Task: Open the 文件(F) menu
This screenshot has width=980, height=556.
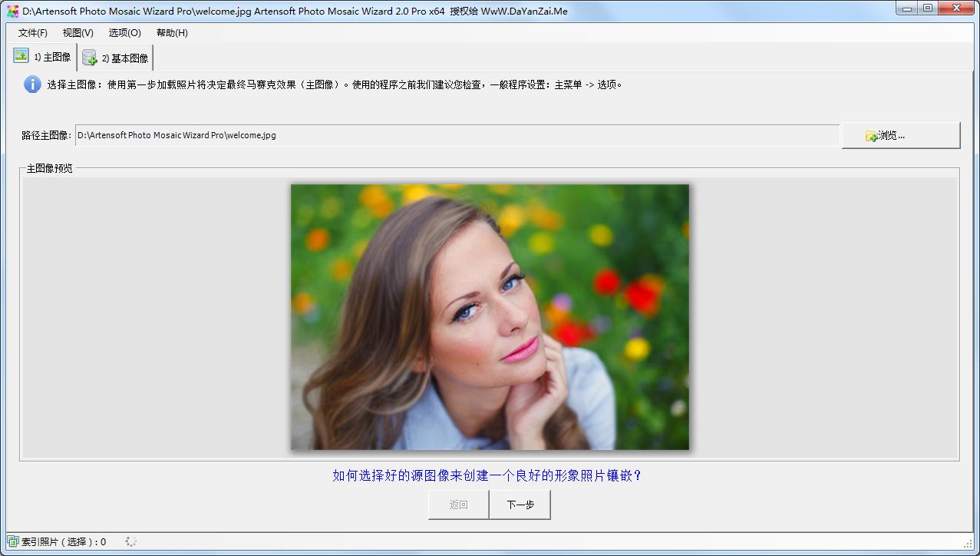Action: point(33,33)
